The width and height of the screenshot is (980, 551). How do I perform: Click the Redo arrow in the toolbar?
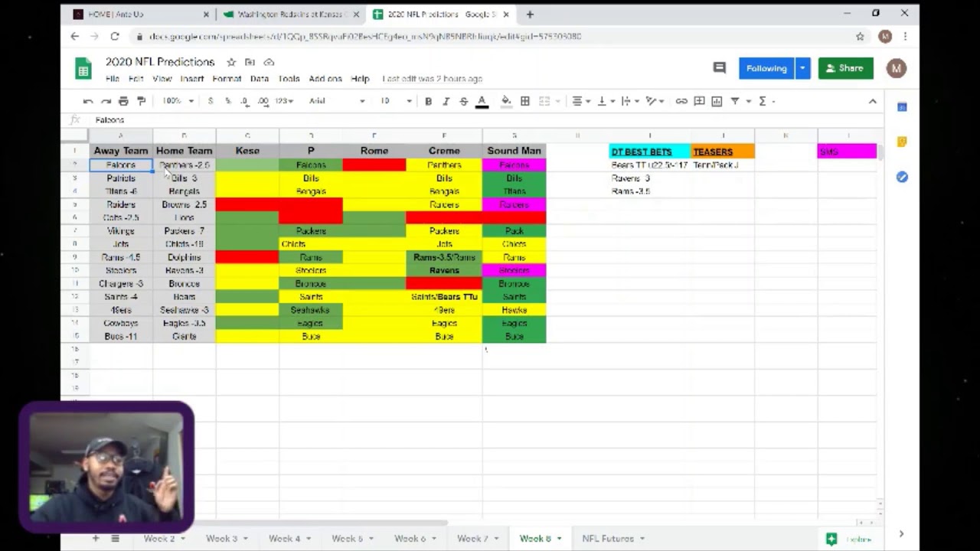[106, 101]
